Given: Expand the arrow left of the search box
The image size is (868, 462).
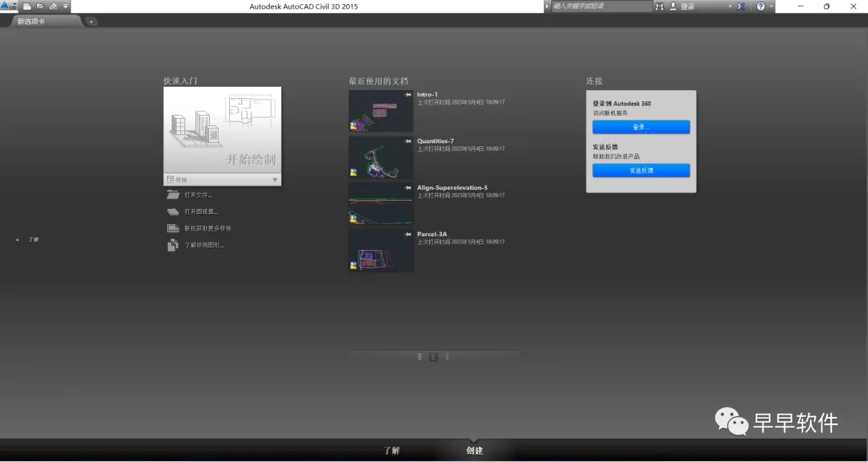Looking at the screenshot, I should [547, 6].
